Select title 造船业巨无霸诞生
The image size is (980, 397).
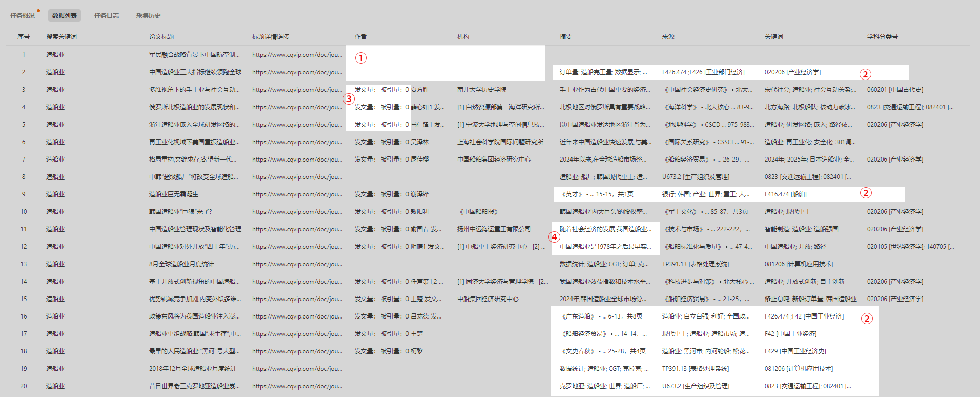click(174, 194)
